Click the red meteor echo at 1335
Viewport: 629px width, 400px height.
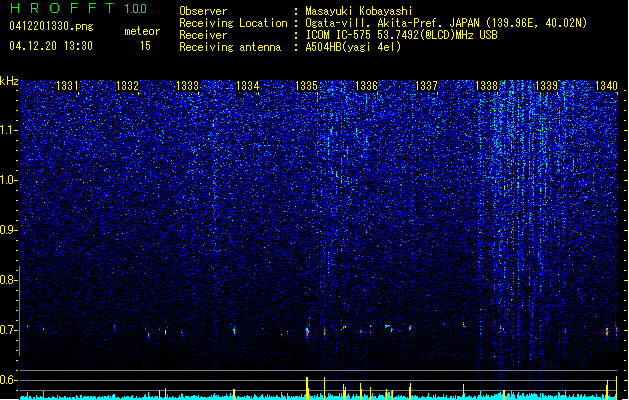coord(308,331)
